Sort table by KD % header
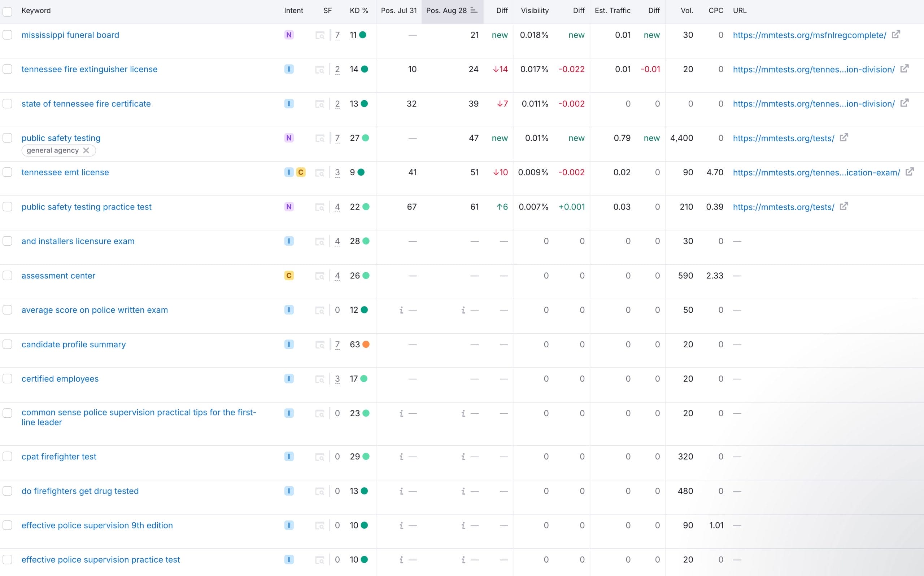The image size is (924, 576). pos(359,11)
